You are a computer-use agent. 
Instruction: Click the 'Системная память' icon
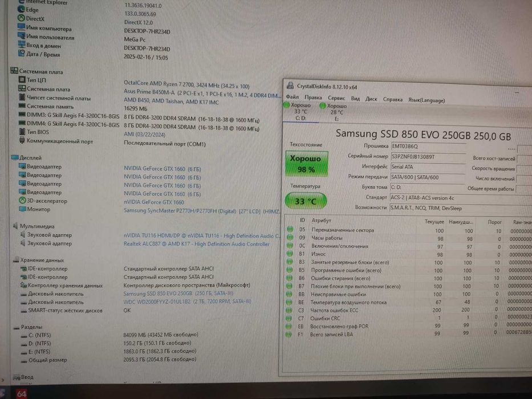click(22, 106)
